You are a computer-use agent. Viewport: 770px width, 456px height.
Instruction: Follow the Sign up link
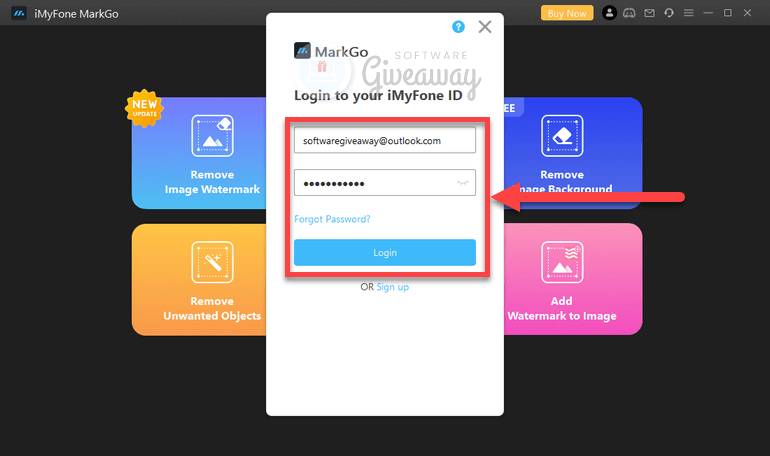pos(392,287)
